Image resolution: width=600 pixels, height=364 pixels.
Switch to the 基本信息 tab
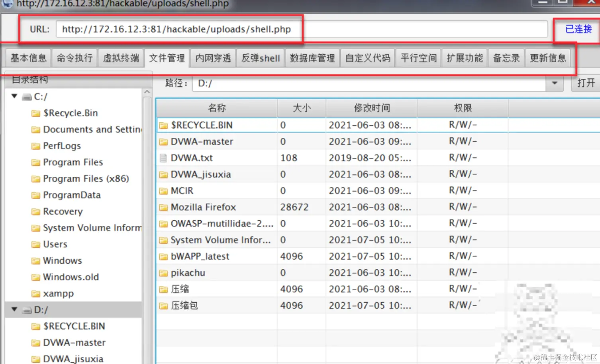tap(28, 58)
